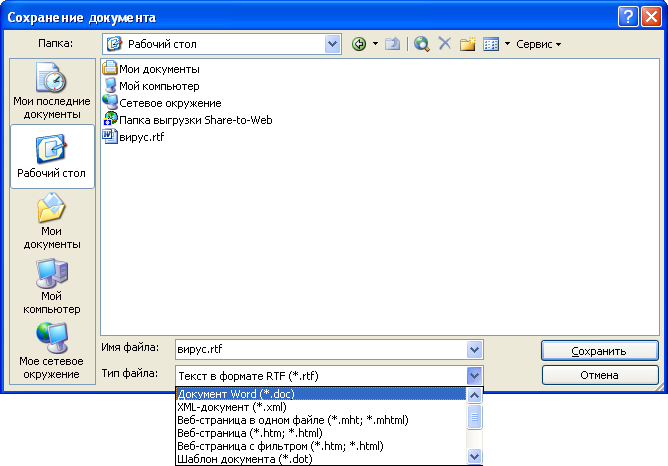
Task: Choose Веб-страница с фильтром option
Action: (321, 446)
